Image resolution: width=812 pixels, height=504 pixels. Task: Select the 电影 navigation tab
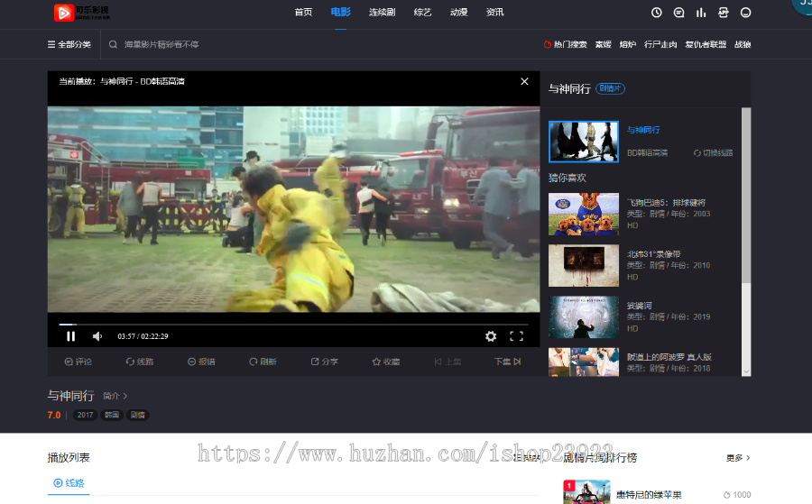click(x=340, y=13)
